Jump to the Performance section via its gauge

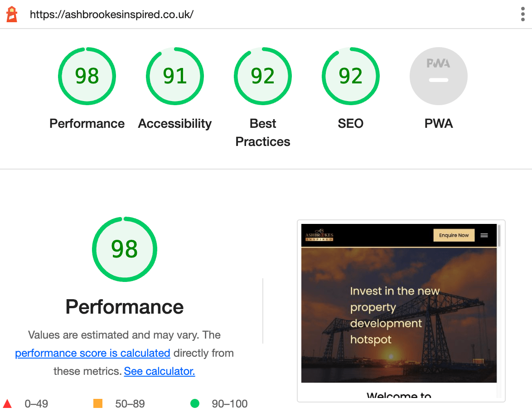87,76
